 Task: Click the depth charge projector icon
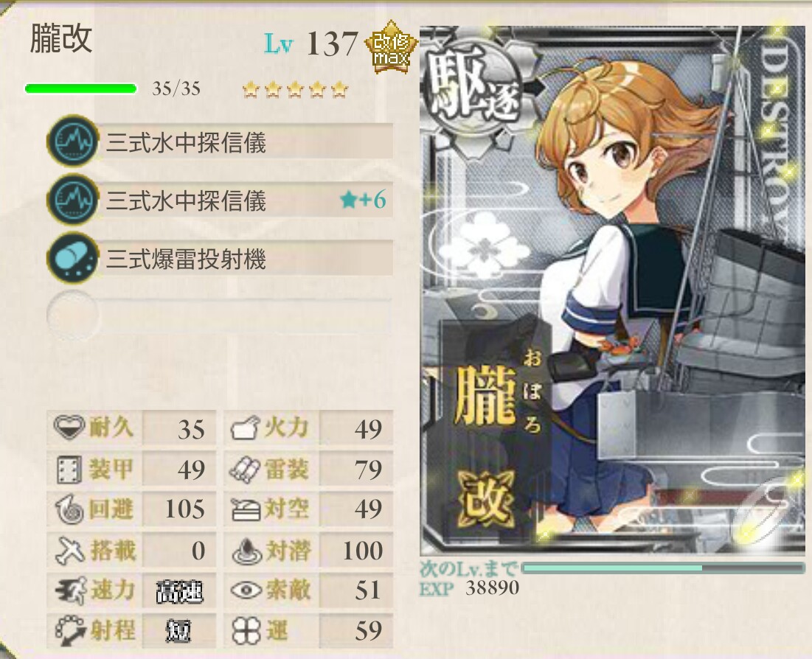73,258
